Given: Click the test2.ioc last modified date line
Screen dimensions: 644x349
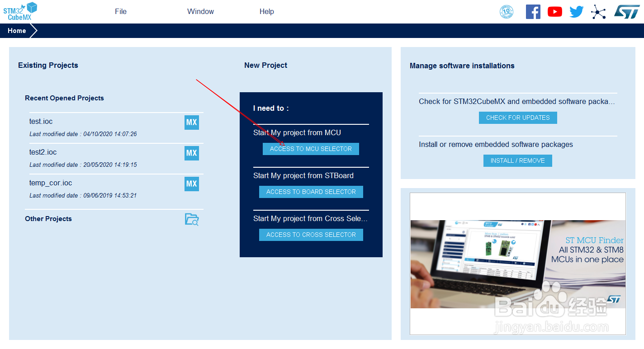Looking at the screenshot, I should click(x=83, y=165).
